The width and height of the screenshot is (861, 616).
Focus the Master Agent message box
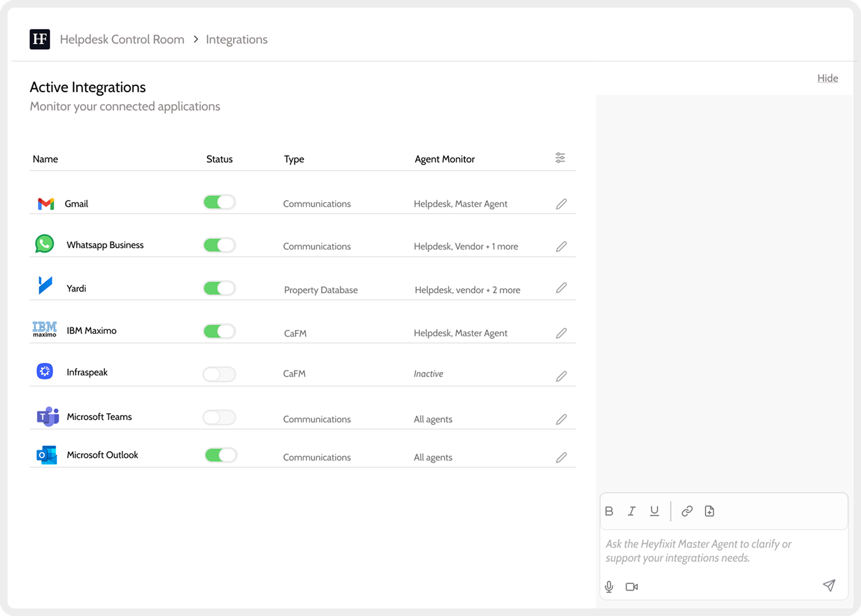[x=724, y=552]
